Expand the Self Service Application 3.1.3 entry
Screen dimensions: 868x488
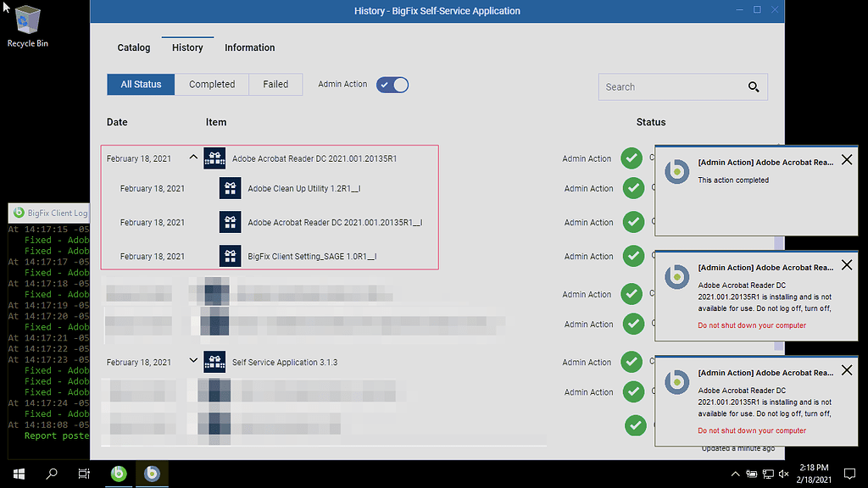click(x=193, y=360)
